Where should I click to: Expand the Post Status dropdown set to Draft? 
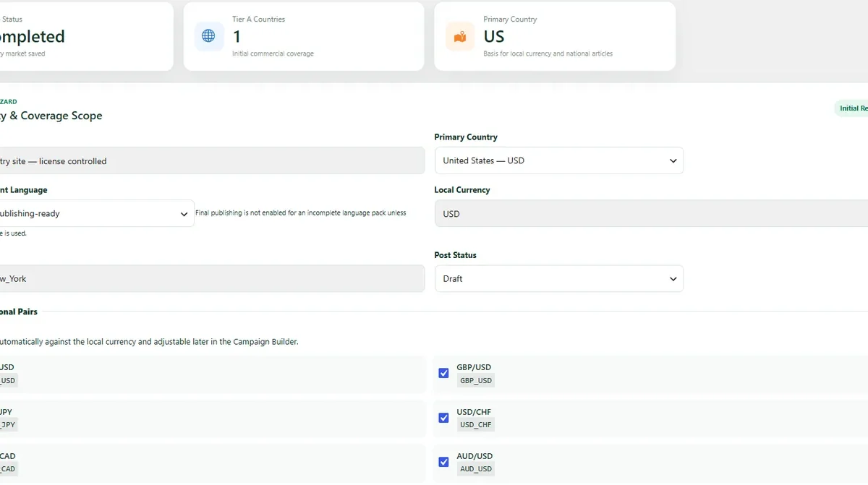tap(559, 278)
